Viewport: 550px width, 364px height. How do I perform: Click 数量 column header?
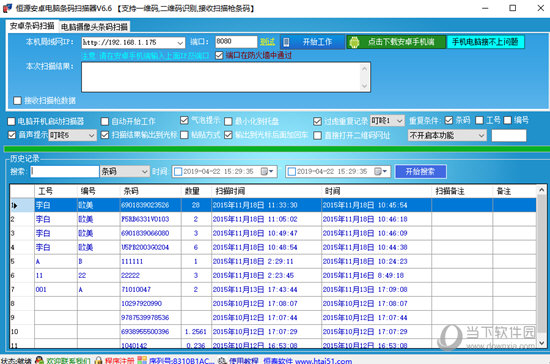click(196, 191)
